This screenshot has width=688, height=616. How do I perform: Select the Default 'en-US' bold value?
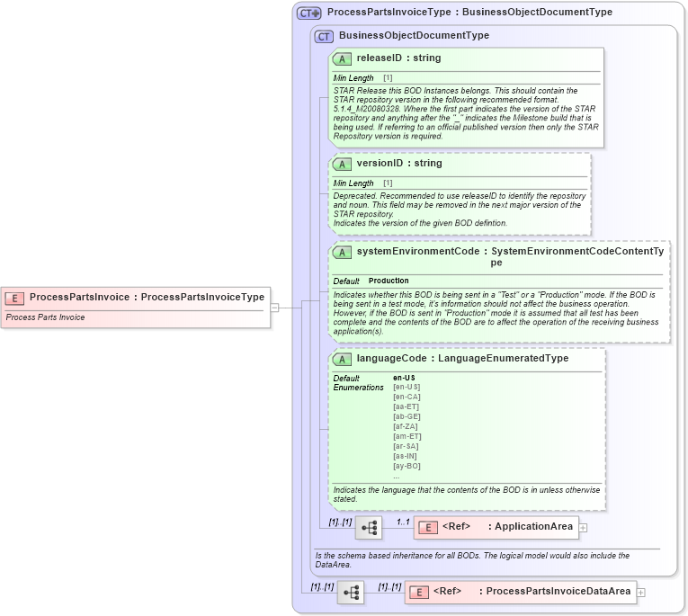[x=404, y=378]
